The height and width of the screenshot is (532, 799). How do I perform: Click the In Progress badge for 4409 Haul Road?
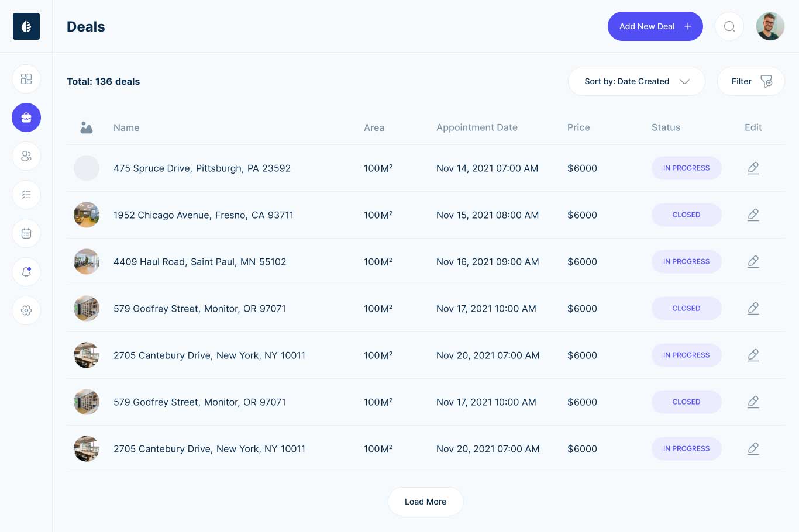coord(687,262)
